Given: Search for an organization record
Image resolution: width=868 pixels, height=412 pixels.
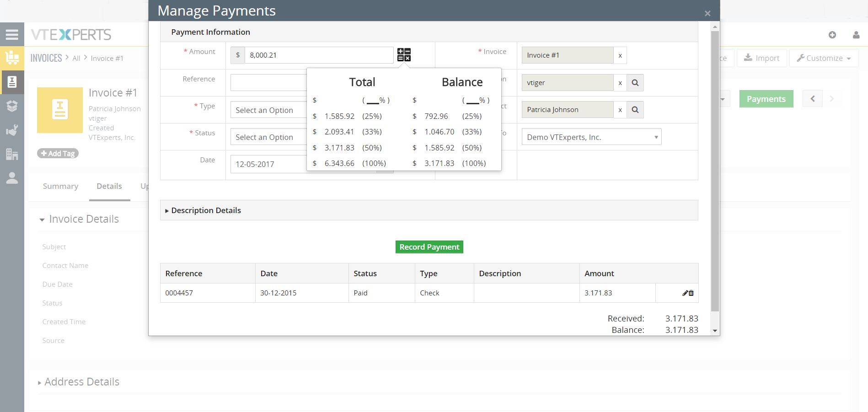Looking at the screenshot, I should point(635,83).
